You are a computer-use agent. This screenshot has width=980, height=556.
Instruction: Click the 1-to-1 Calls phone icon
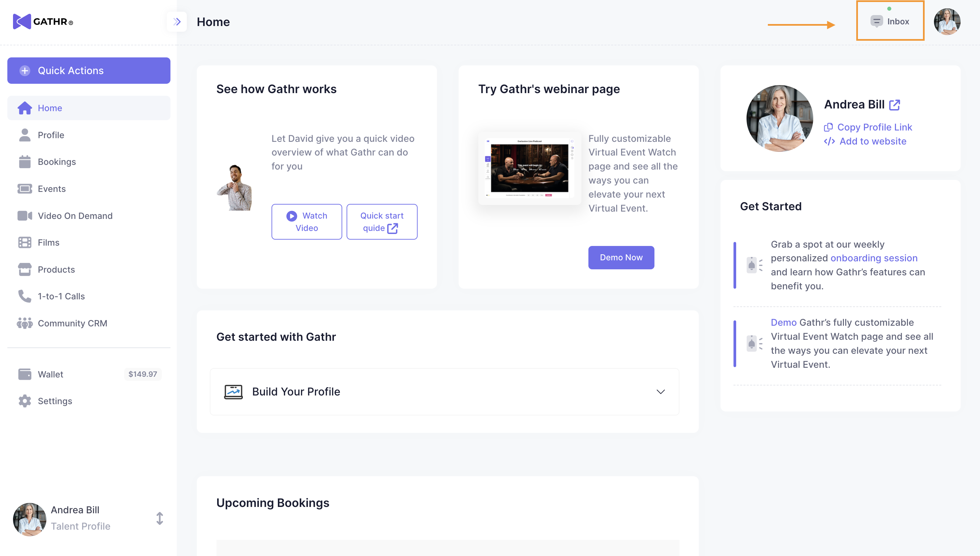click(x=25, y=296)
